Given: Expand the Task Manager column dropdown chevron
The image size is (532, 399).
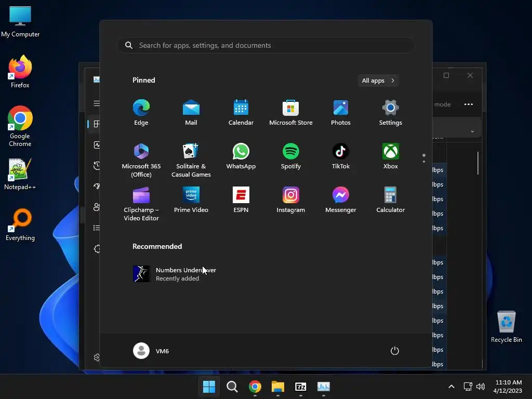Looking at the screenshot, I should click(472, 131).
